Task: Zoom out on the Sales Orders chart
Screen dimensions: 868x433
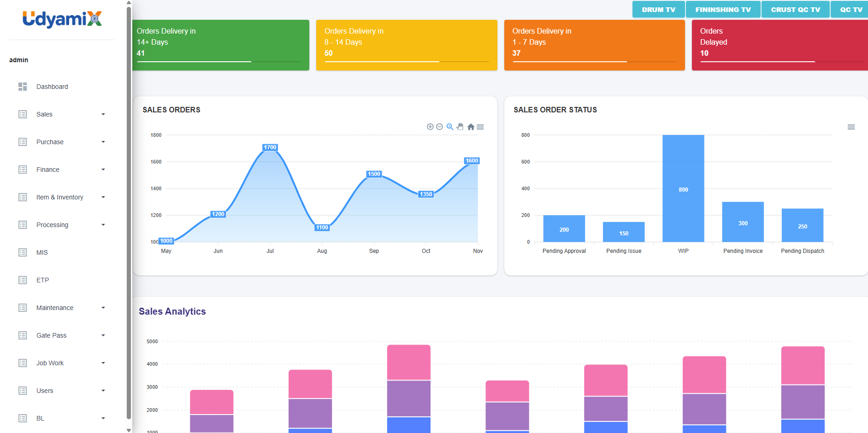Action: [439, 127]
